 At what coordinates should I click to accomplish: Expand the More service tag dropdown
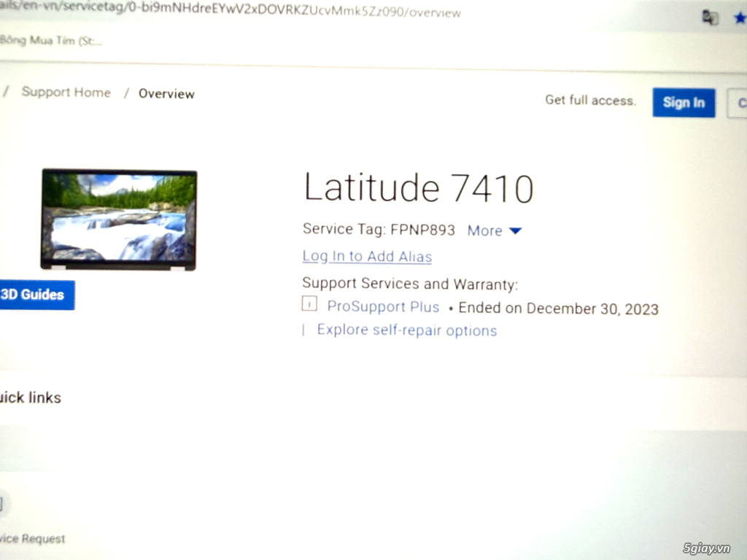point(495,230)
